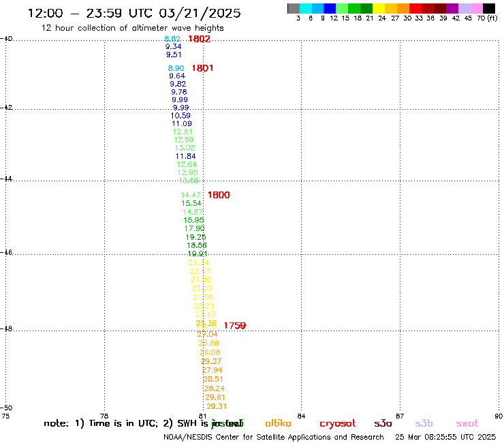Click the wave height value 18.56
The height and width of the screenshot is (443, 504).
coord(197,245)
